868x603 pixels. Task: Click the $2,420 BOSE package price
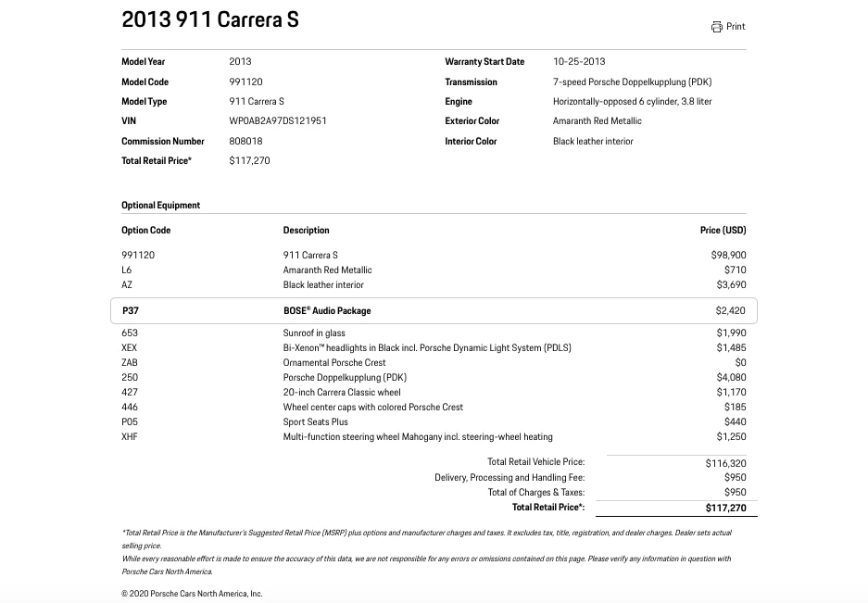click(730, 310)
